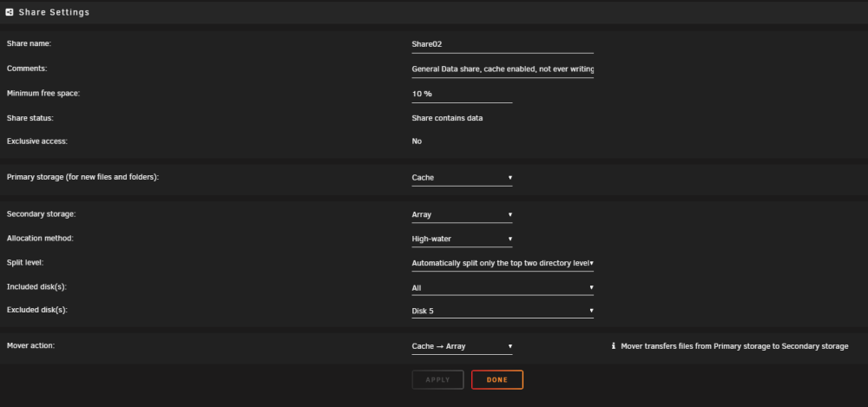Click the 'Share name:' label
Viewport: 868px width, 407px height.
29,43
